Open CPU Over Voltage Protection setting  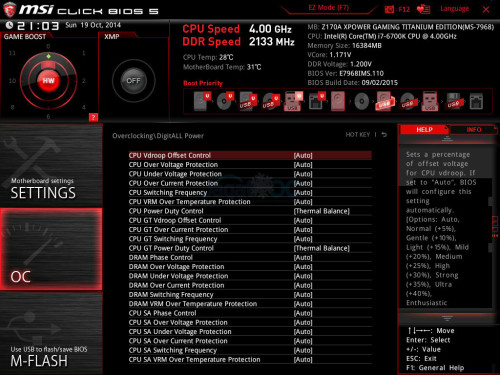pos(250,165)
